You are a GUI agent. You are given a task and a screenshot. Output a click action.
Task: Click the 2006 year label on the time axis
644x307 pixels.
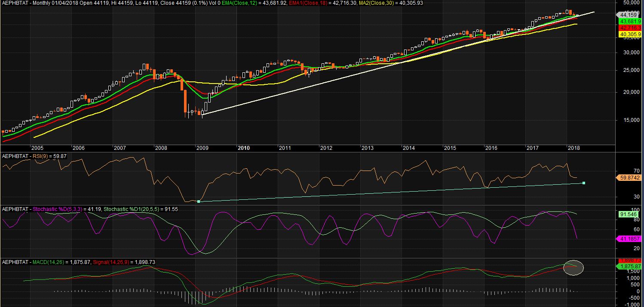pyautogui.click(x=79, y=148)
